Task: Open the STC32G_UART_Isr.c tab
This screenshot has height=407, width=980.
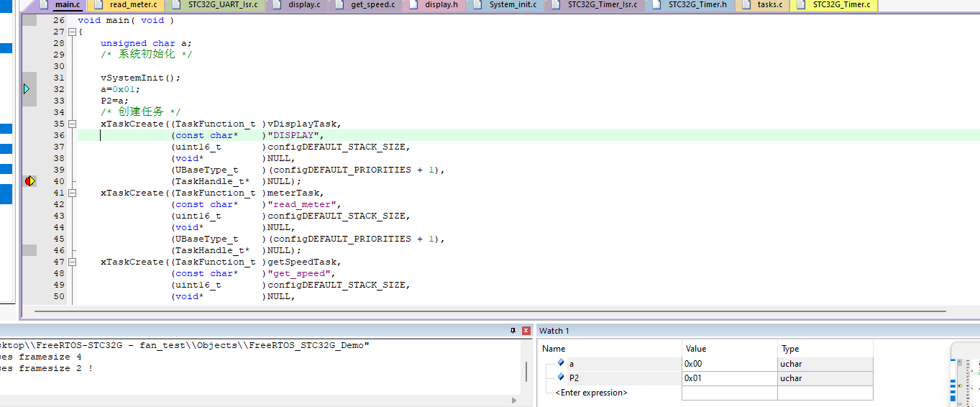Action: (x=216, y=5)
